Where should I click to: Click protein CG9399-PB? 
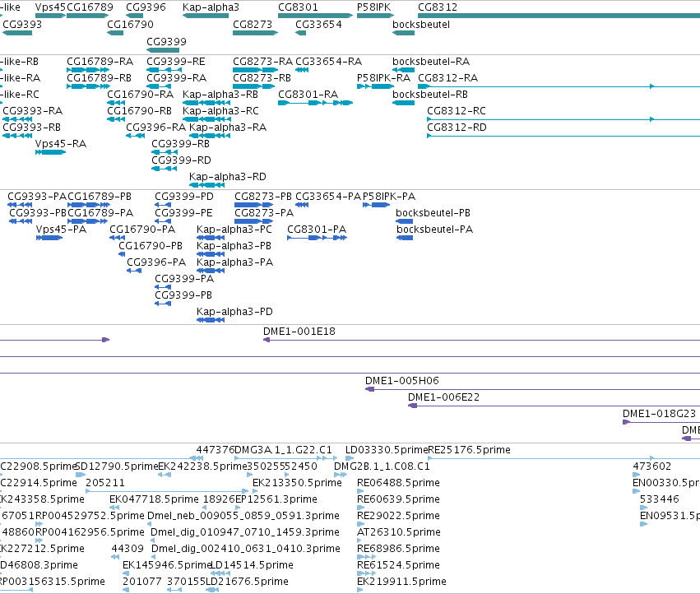pos(163,304)
